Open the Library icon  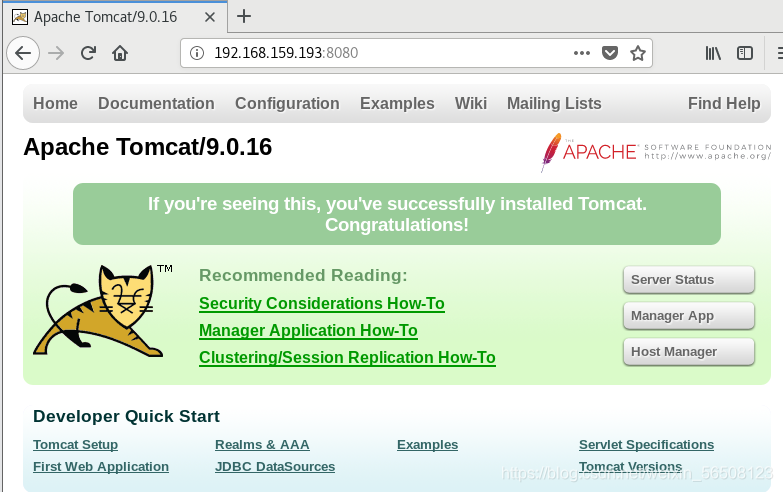tap(713, 53)
